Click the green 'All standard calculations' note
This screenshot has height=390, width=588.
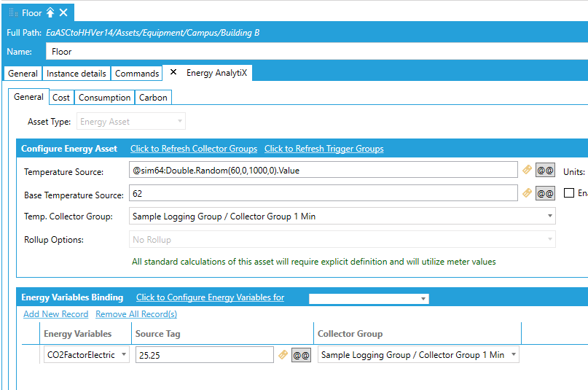coord(314,262)
